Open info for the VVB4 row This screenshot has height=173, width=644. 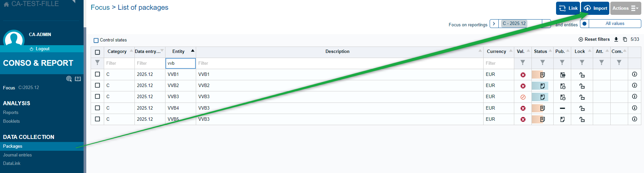tap(635, 108)
